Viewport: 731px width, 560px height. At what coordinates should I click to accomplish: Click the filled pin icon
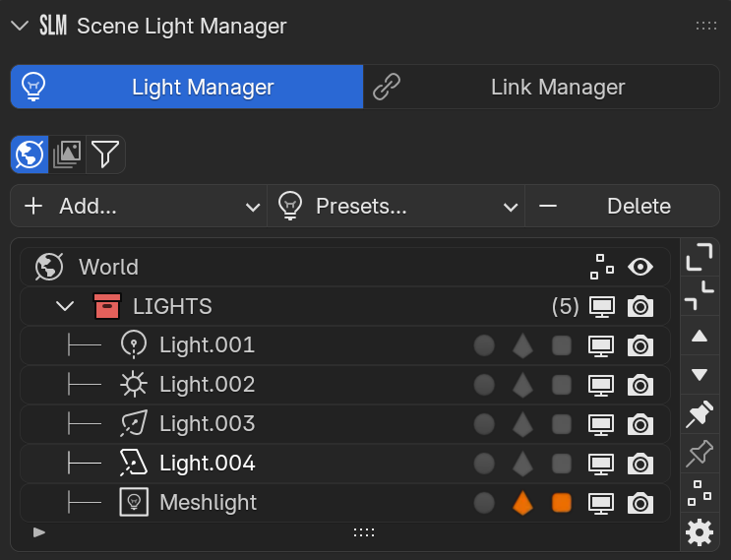tap(700, 414)
